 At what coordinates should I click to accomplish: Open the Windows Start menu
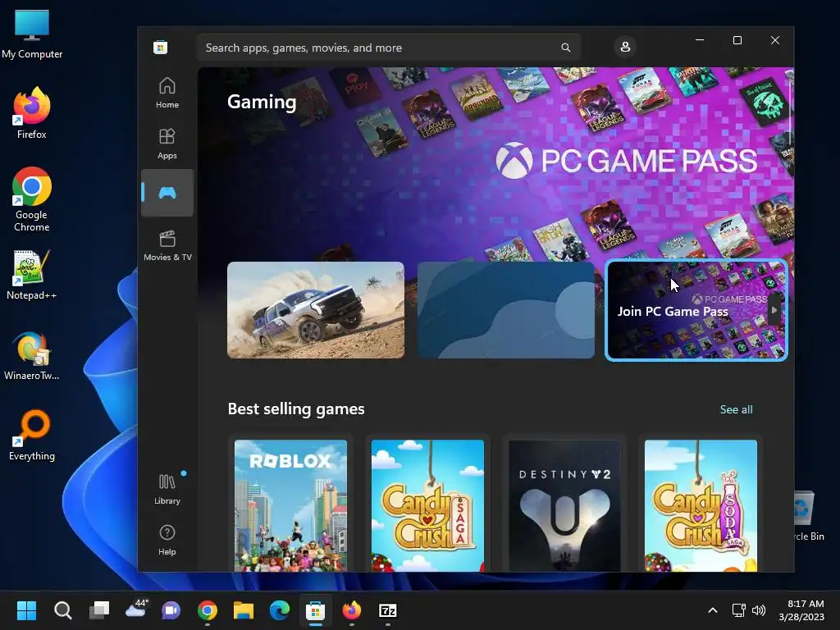tap(26, 610)
